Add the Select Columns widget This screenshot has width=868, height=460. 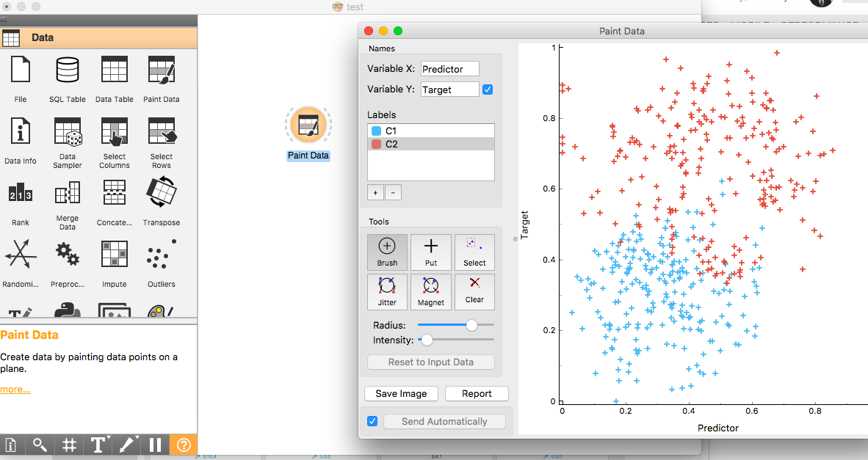(114, 142)
